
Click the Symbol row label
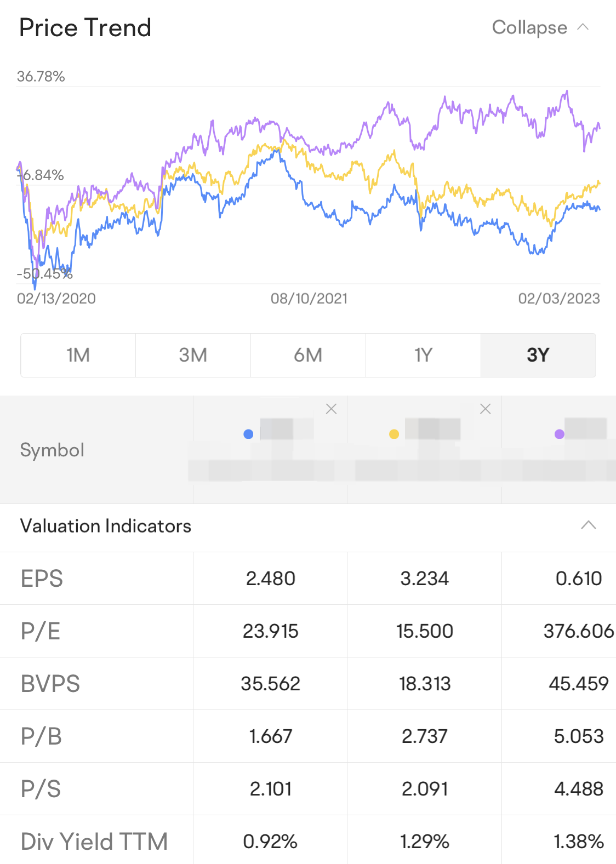point(52,450)
